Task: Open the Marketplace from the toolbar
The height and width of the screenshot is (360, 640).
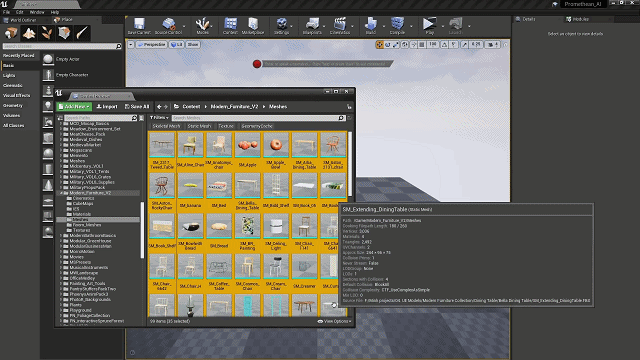Action: click(x=253, y=26)
